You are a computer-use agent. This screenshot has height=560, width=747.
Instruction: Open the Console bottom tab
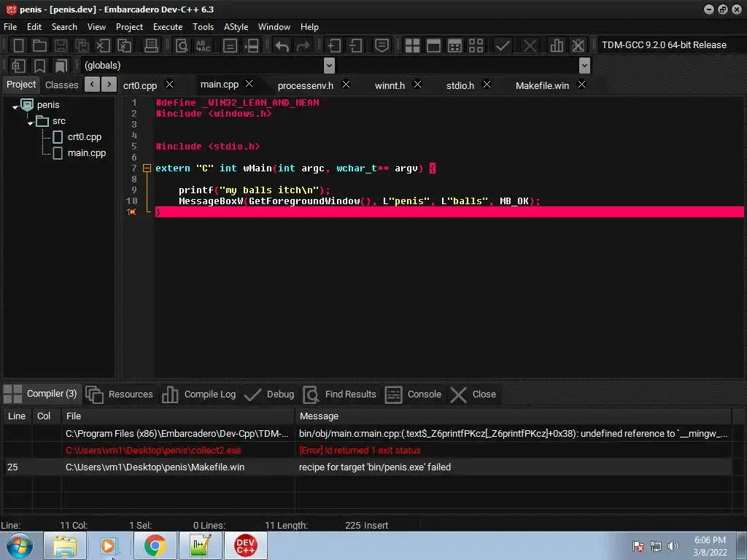coord(413,394)
